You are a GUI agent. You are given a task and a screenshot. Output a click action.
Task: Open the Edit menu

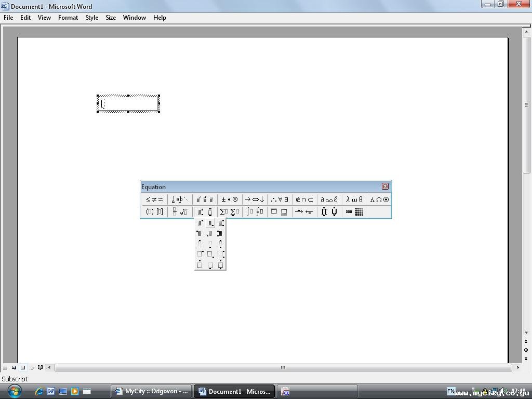[x=25, y=18]
